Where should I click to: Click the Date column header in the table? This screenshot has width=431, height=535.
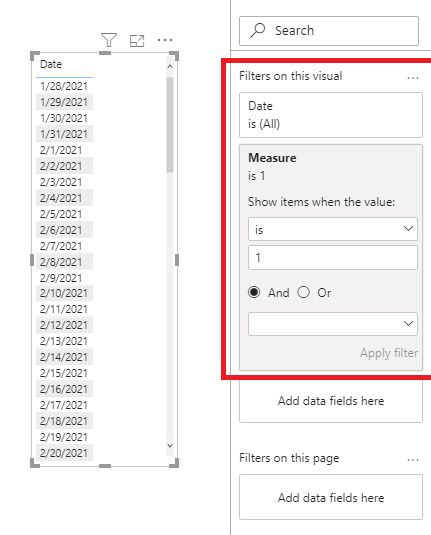click(x=51, y=64)
